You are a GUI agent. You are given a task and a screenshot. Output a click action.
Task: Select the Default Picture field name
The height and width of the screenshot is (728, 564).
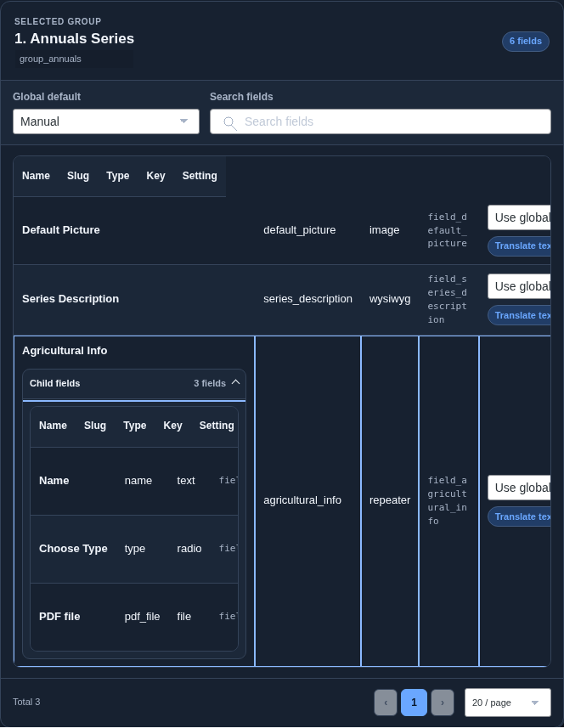(61, 230)
